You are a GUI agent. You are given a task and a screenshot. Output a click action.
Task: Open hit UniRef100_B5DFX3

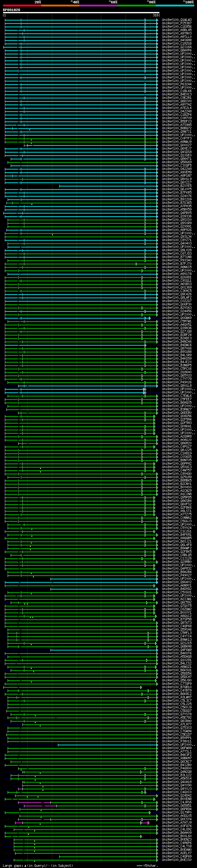click(x=176, y=121)
